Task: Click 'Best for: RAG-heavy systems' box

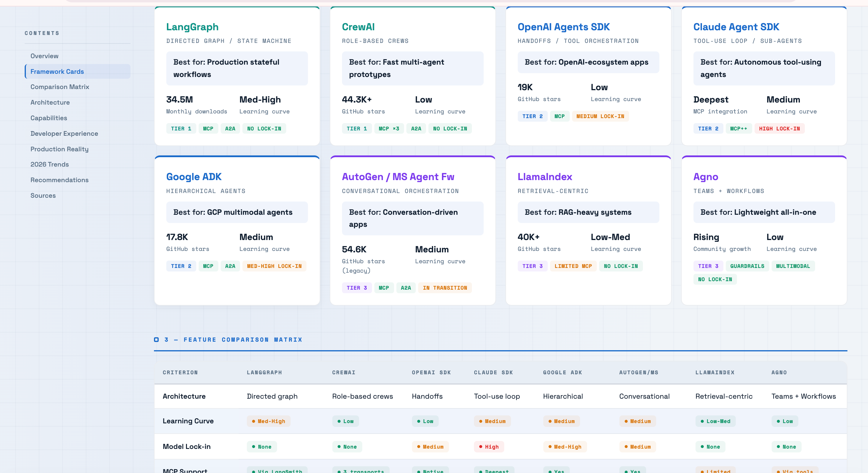Action: [588, 212]
